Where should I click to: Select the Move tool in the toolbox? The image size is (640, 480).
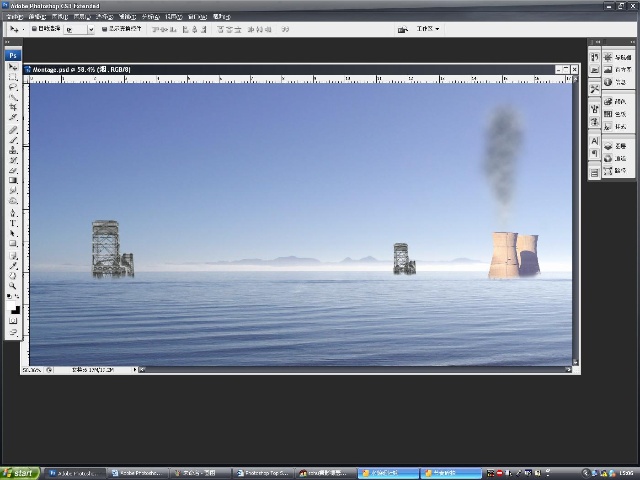(x=13, y=67)
